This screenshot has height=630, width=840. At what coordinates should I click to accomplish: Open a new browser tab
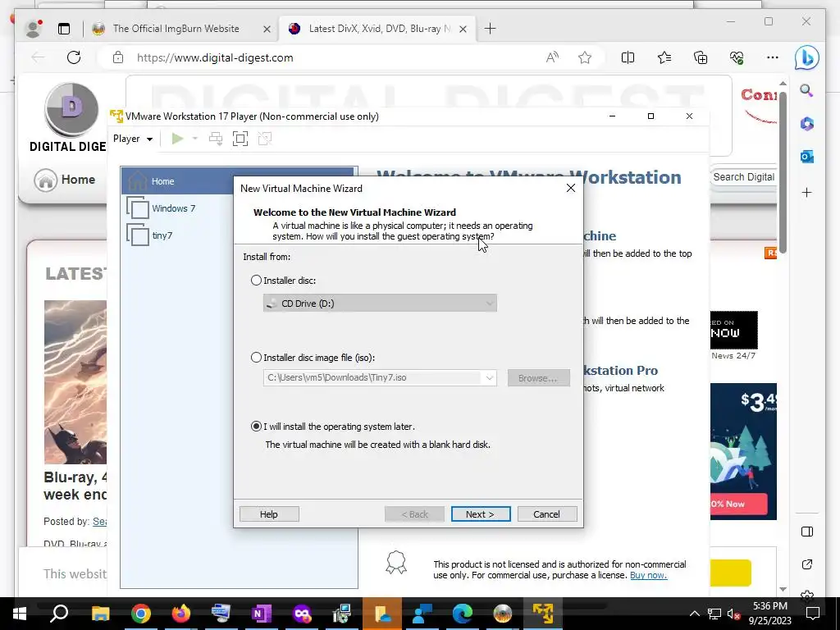[x=490, y=29]
